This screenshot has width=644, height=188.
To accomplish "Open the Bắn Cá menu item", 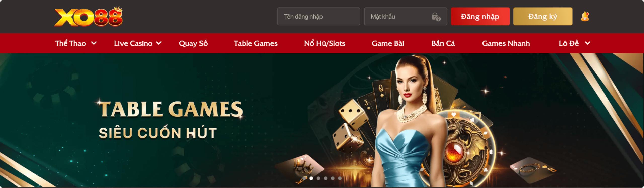I will [443, 43].
